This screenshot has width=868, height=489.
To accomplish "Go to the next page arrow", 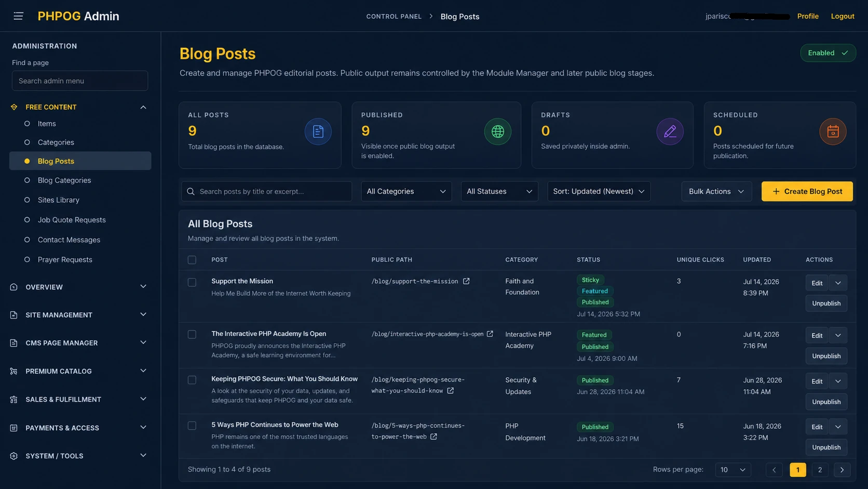I will point(842,470).
